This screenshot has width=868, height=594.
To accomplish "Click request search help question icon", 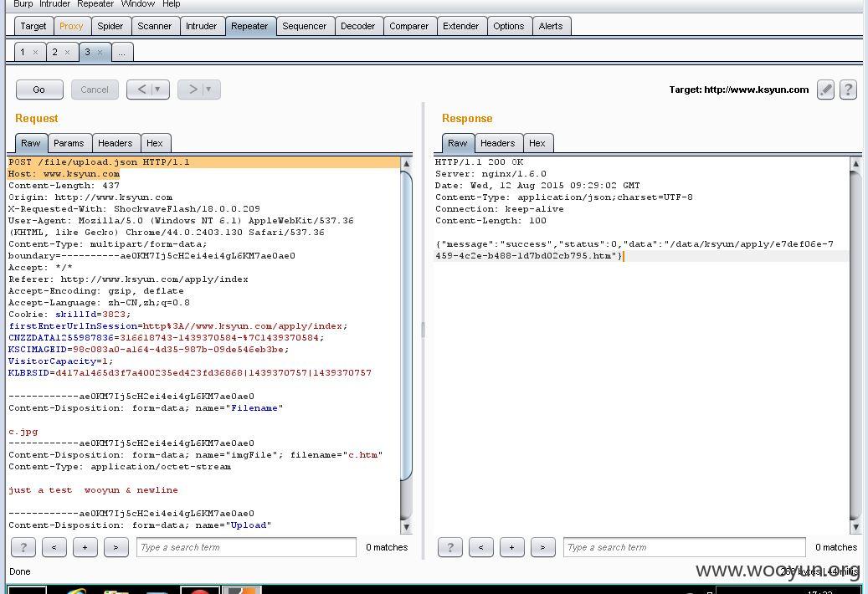I will pyautogui.click(x=23, y=547).
